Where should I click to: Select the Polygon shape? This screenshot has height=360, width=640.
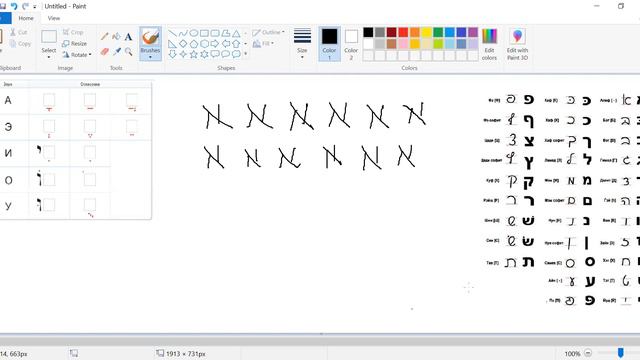click(225, 33)
